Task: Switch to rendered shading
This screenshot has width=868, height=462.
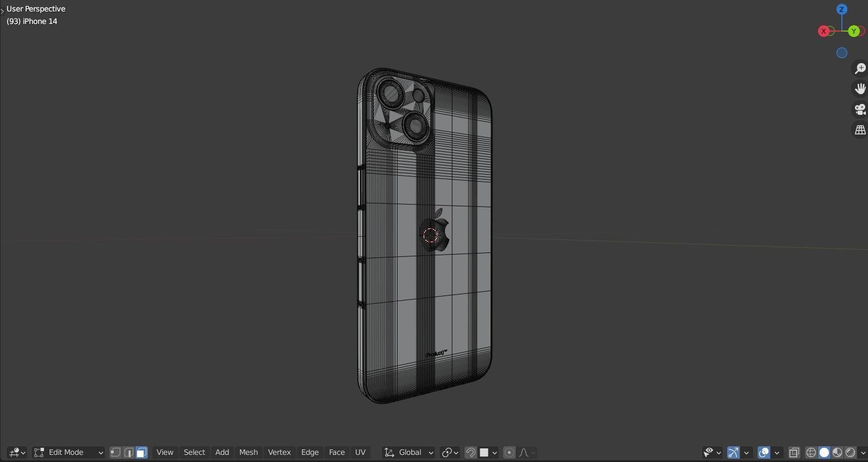Action: pos(850,452)
